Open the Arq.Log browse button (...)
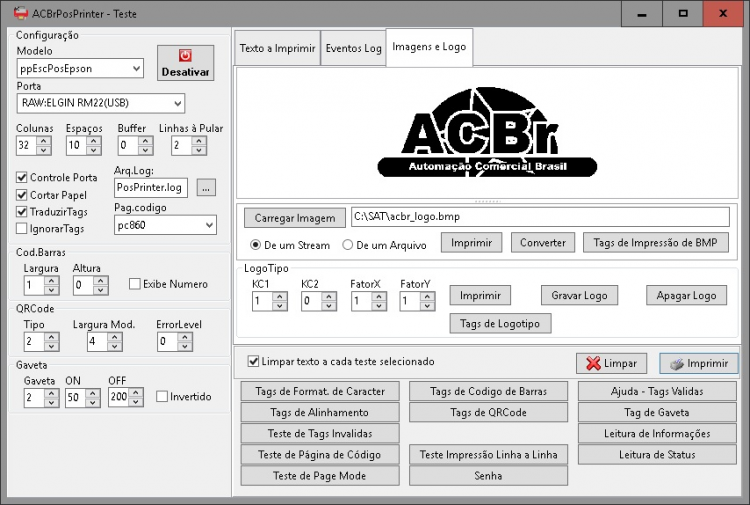 pos(206,188)
